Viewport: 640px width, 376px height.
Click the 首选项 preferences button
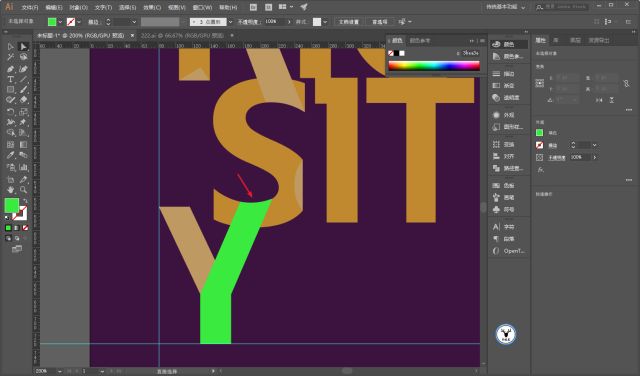click(x=380, y=22)
